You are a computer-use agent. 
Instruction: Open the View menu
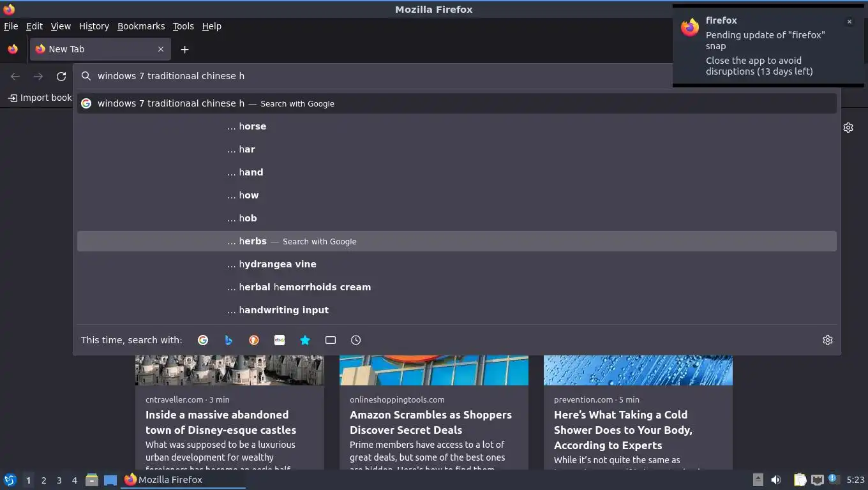61,26
